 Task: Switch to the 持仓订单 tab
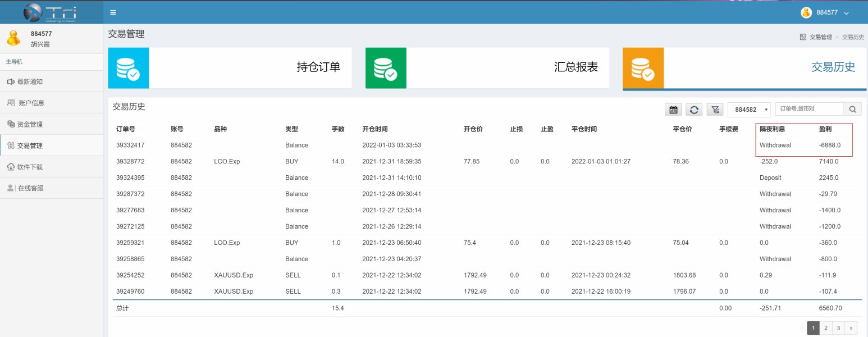[x=230, y=68]
